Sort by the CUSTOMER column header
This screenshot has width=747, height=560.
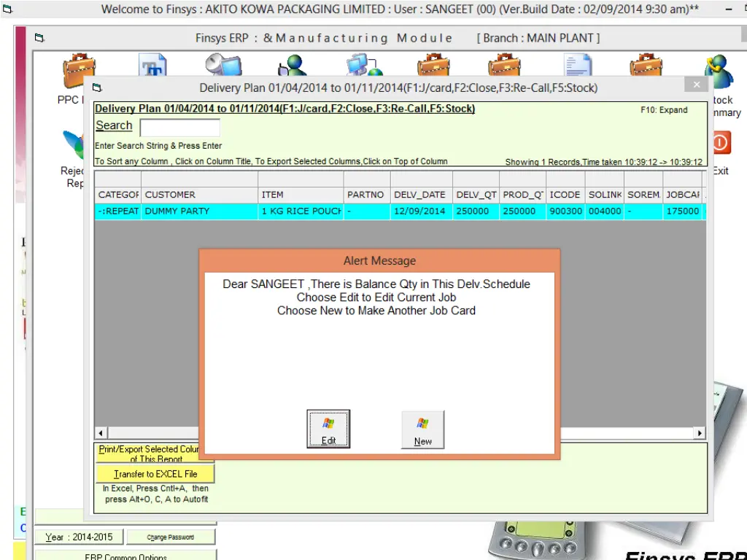point(199,195)
